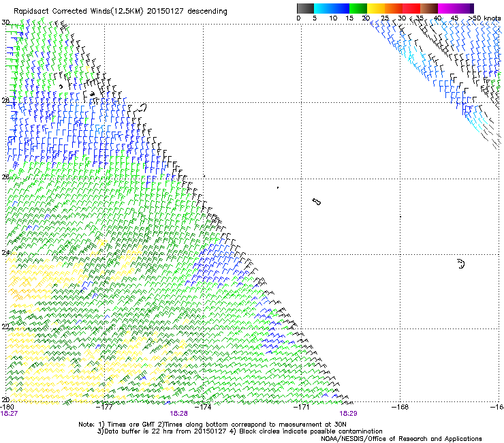Click the gray 0-5 knots legend swatch
Viewport: 504px width, 443px height.
pos(305,8)
